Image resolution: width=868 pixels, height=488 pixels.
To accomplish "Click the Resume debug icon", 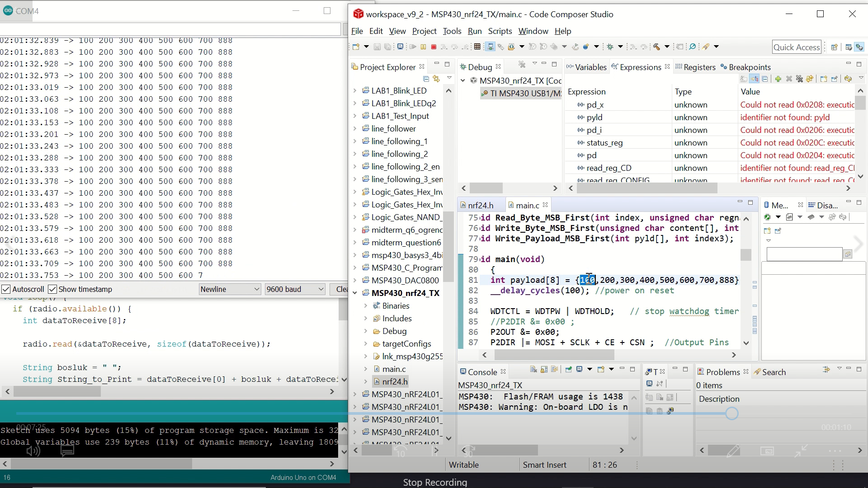I will pyautogui.click(x=413, y=47).
